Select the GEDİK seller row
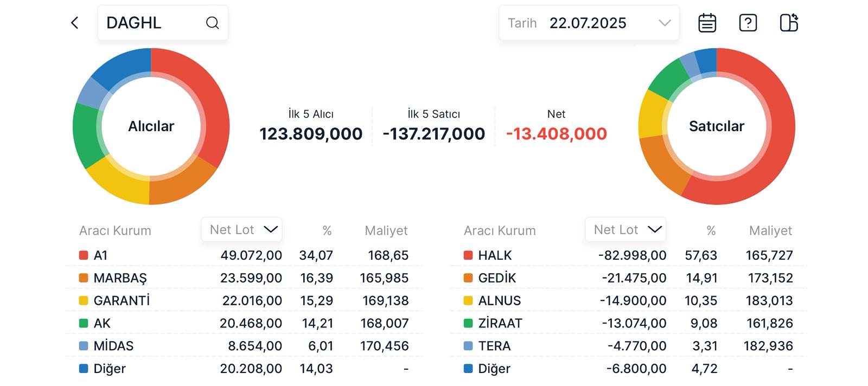Image resolution: width=868 pixels, height=386 pixels. click(628, 278)
